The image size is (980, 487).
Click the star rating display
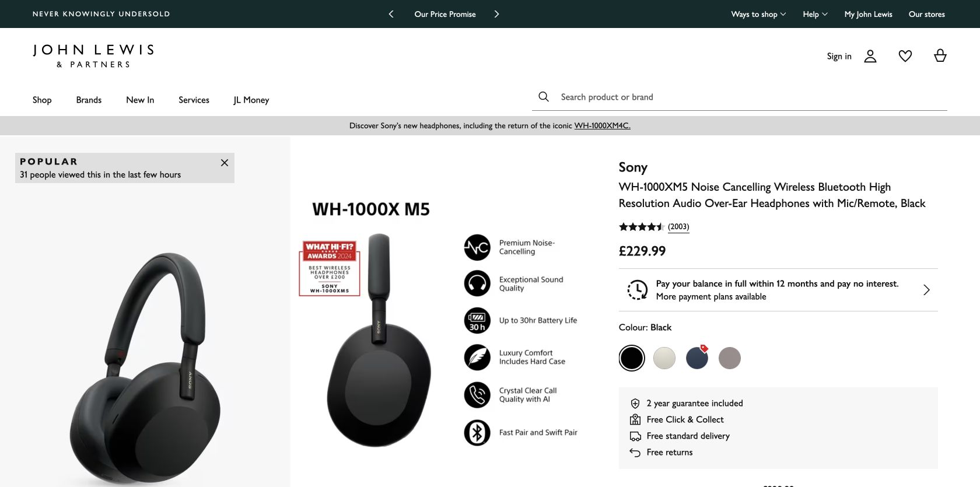click(642, 227)
